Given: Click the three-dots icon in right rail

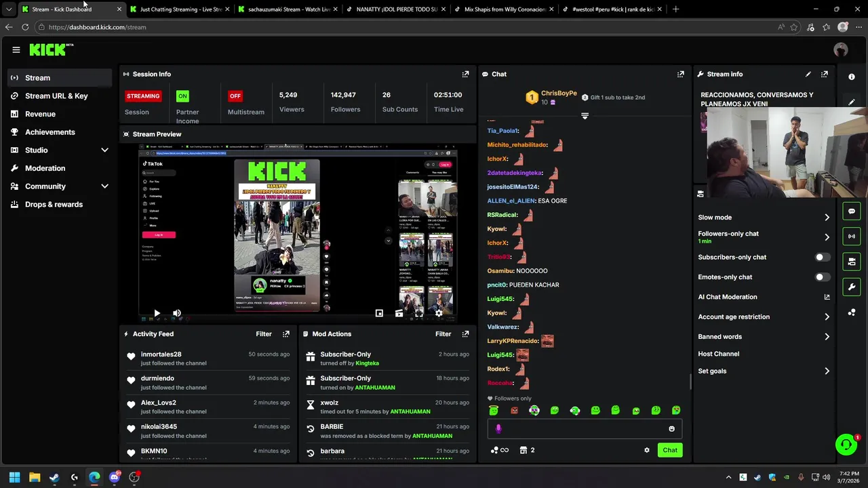Looking at the screenshot, I should 852,312.
